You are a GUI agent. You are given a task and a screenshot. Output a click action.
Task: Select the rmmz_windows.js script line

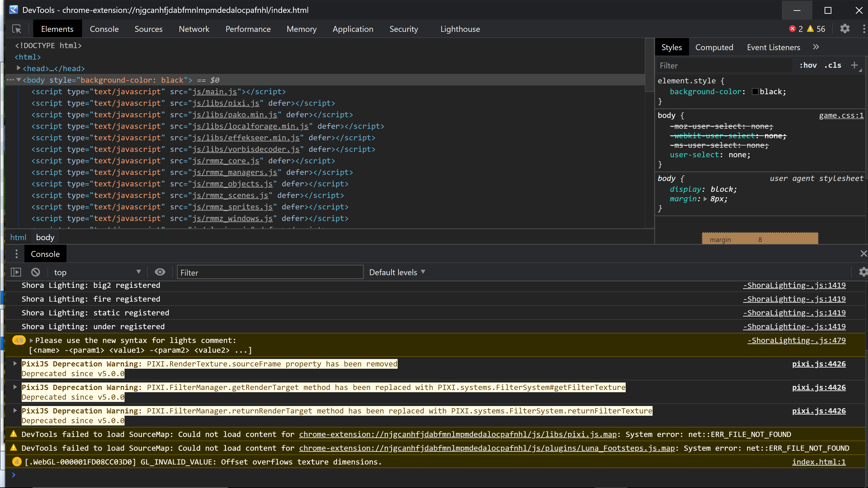190,218
